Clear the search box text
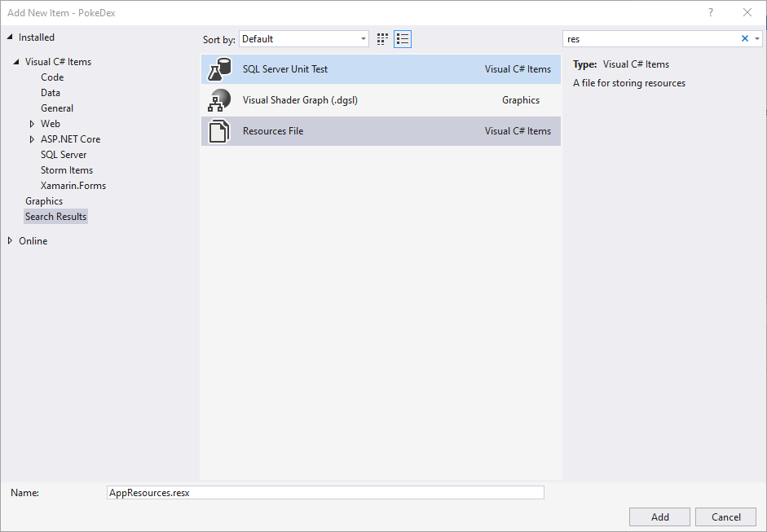The image size is (767, 532). (744, 38)
